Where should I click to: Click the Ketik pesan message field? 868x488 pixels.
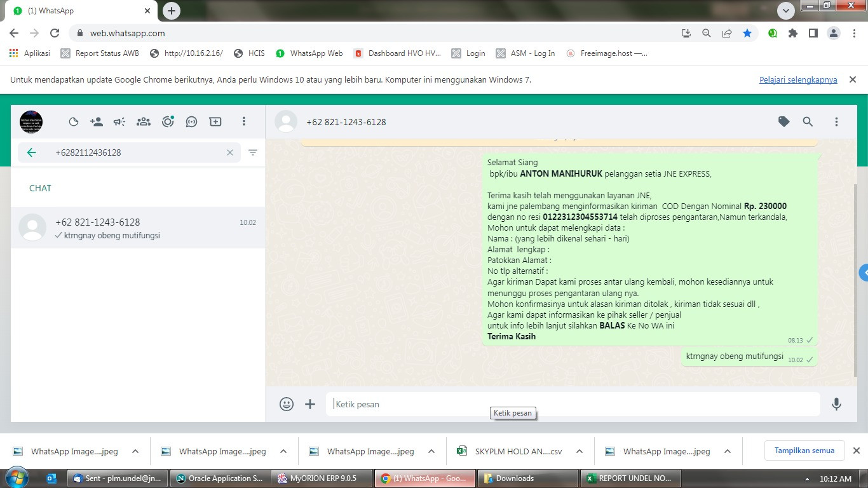pos(573,404)
